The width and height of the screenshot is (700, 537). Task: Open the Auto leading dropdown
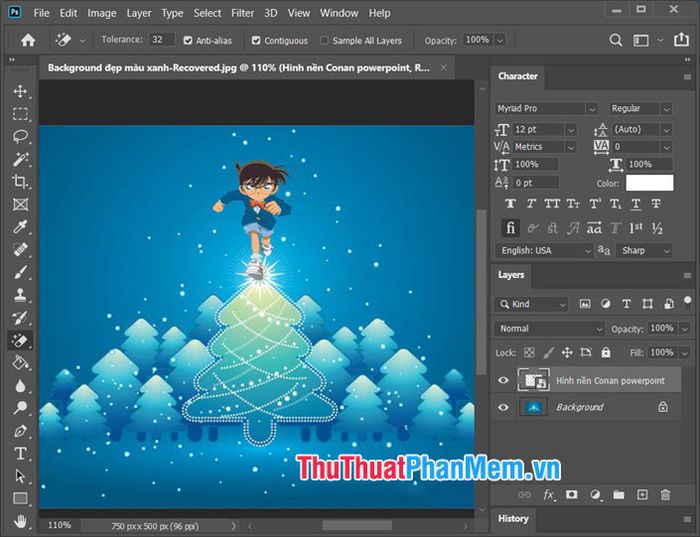coord(667,130)
